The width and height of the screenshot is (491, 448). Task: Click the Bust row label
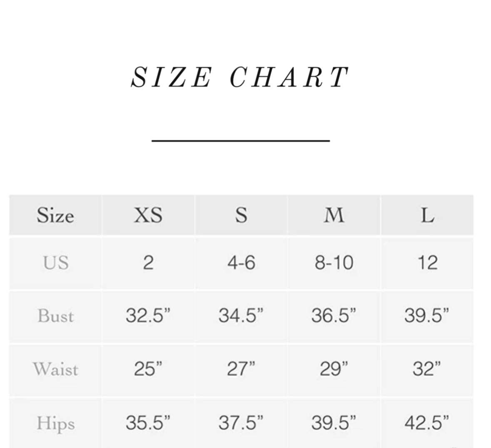tap(55, 316)
